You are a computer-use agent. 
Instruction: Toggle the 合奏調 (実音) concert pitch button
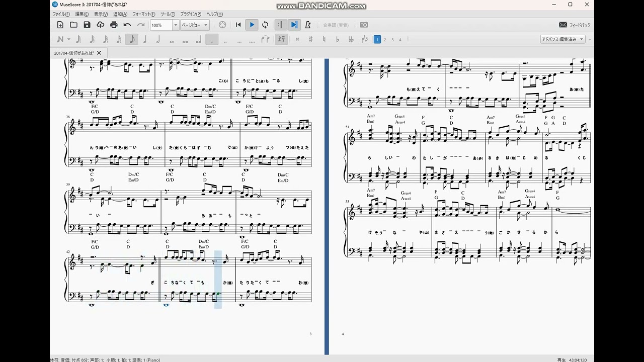[x=336, y=25]
